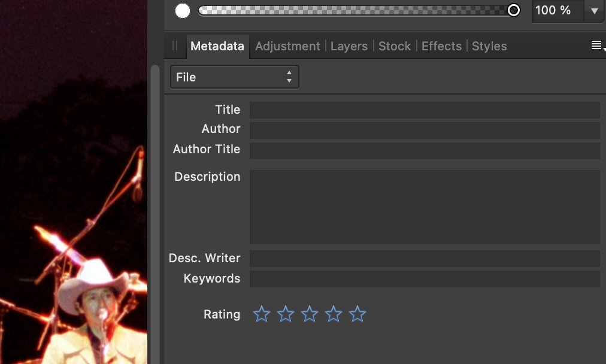606x364 pixels.
Task: Set rating to one star
Action: coord(262,314)
